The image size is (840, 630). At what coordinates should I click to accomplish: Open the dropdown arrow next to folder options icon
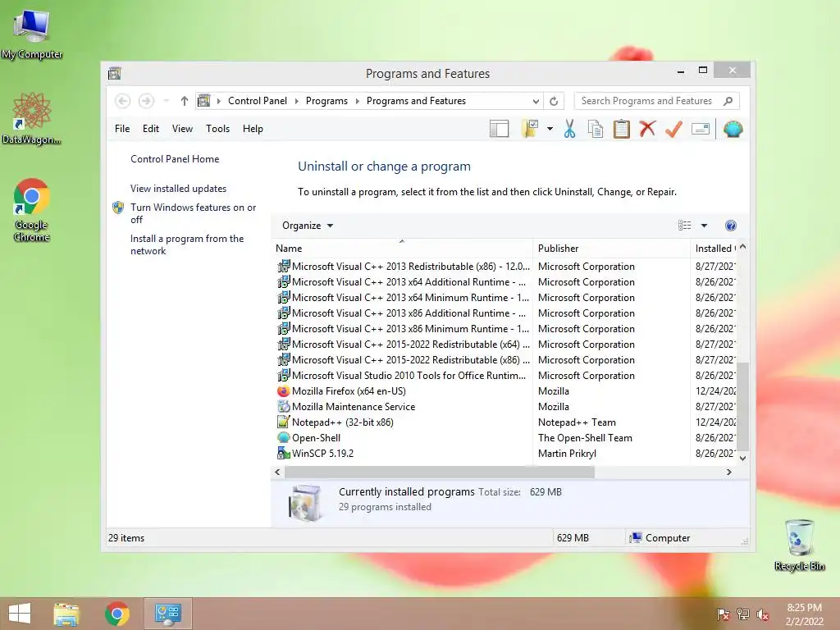click(550, 129)
